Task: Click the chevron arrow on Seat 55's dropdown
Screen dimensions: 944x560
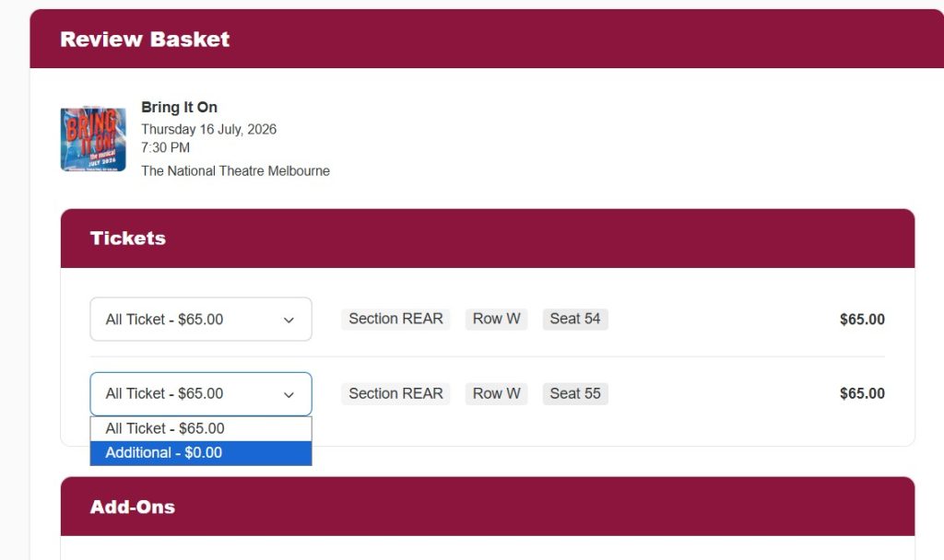Action: 289,394
